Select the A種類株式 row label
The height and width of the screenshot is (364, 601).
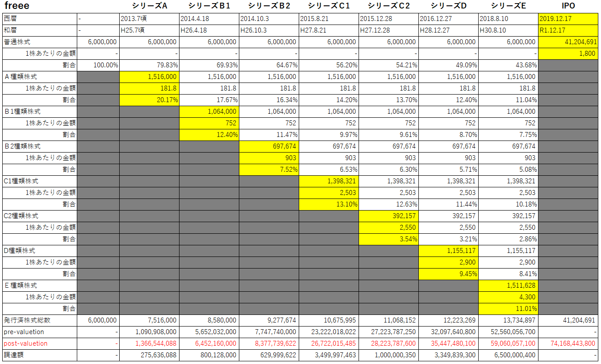click(39, 77)
